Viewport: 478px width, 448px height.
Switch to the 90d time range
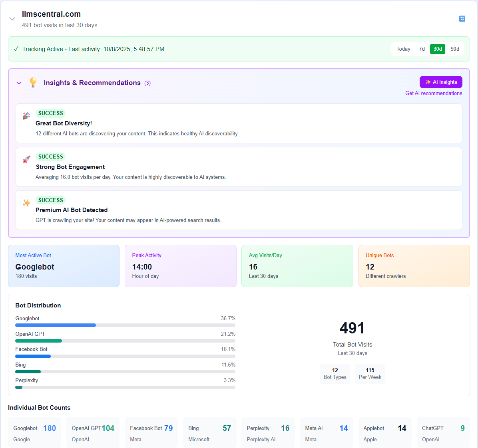[x=455, y=49]
